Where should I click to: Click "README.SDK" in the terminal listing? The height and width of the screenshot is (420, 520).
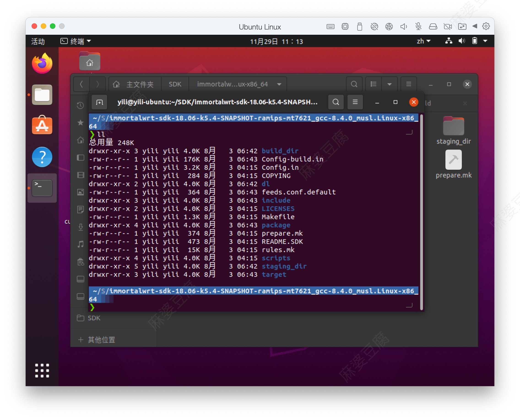[x=282, y=241]
